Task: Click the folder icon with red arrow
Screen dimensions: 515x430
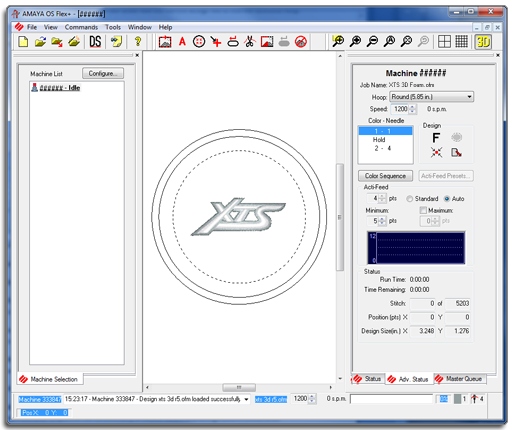Action: coord(57,42)
